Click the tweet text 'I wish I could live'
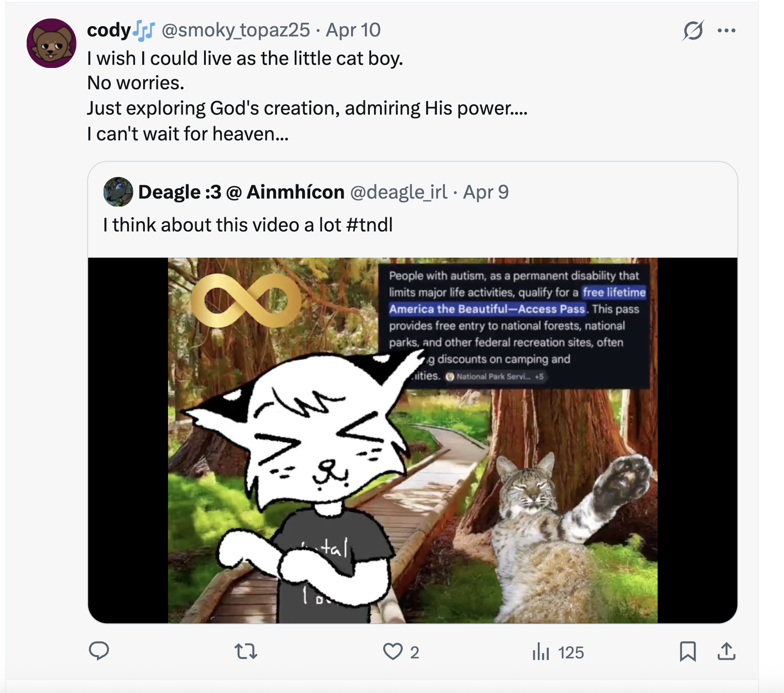 (245, 58)
